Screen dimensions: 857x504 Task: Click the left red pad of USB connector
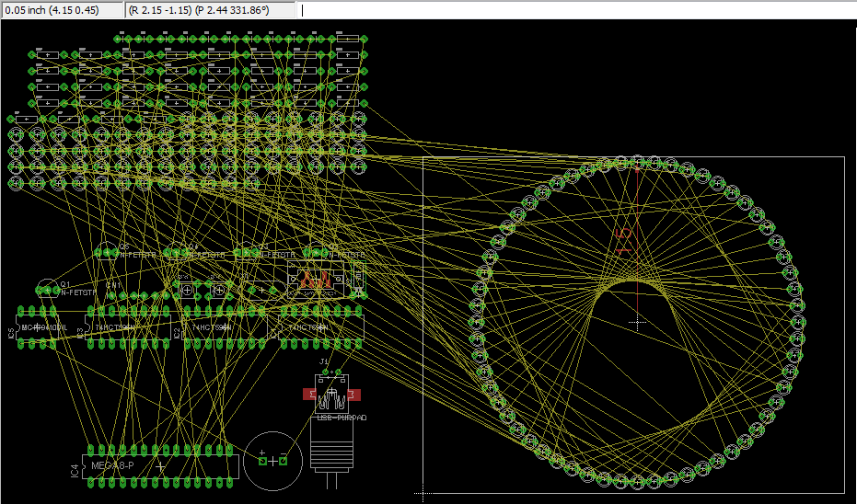[x=308, y=395]
